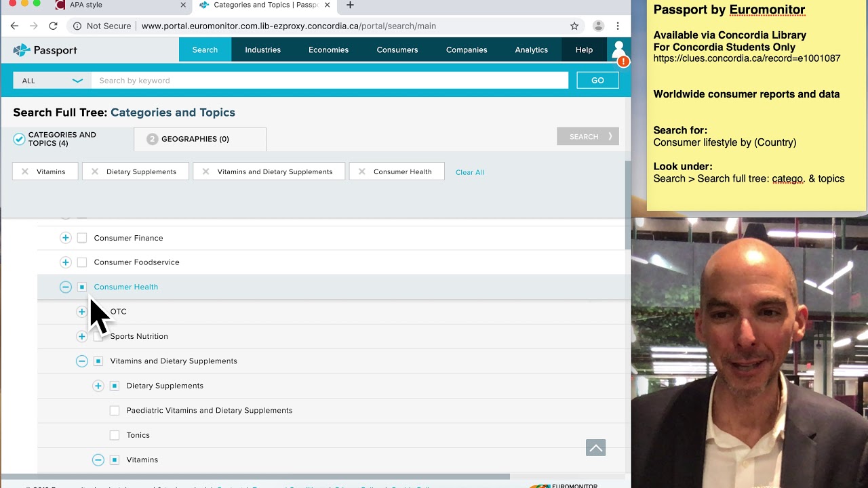Image resolution: width=868 pixels, height=488 pixels.
Task: Collapse Vitamins and Dietary Supplements node
Action: click(x=82, y=361)
